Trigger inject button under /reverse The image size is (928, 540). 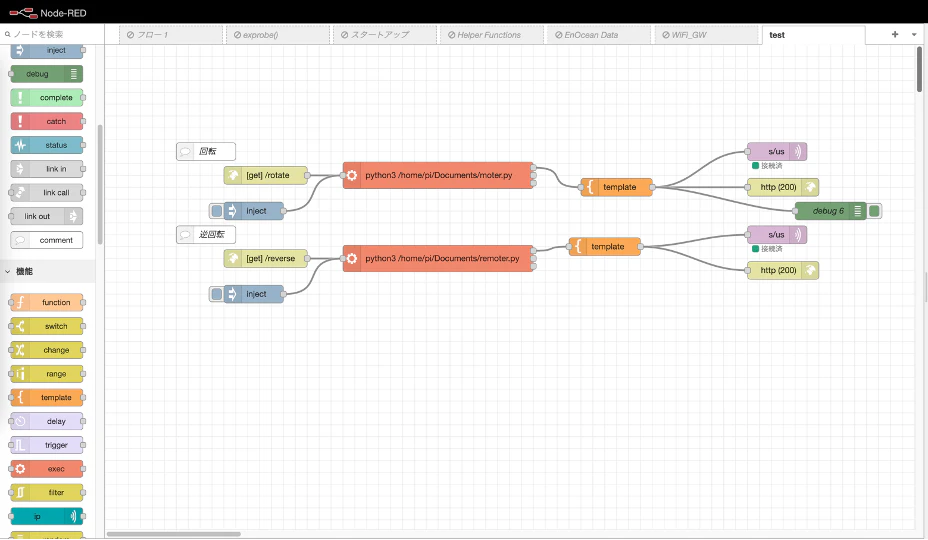point(217,294)
